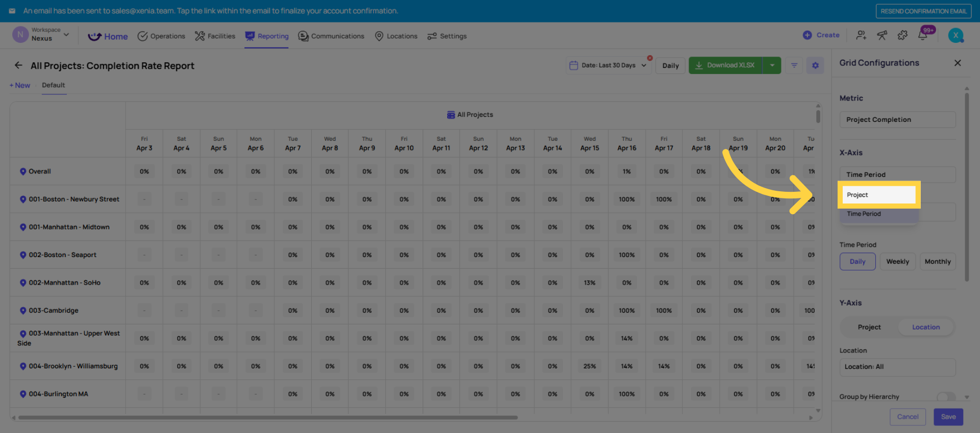Click the Nexus workspace avatar

(x=20, y=35)
